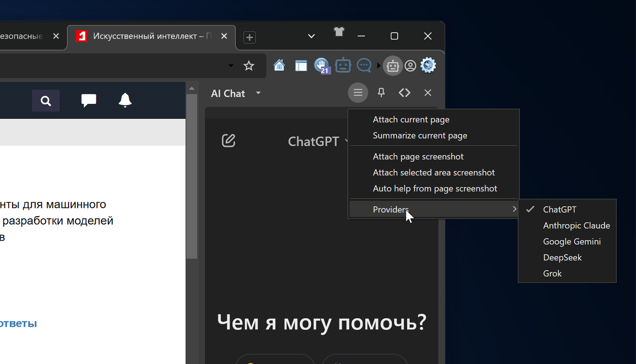Click the 'Чем я могу помочь?' heading

click(322, 323)
